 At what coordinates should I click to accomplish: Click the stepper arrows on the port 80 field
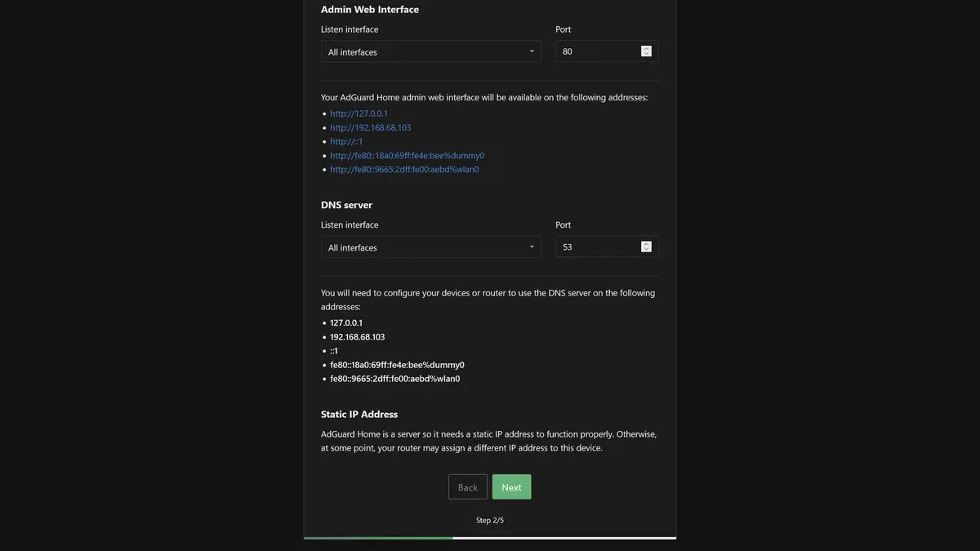pyautogui.click(x=646, y=51)
